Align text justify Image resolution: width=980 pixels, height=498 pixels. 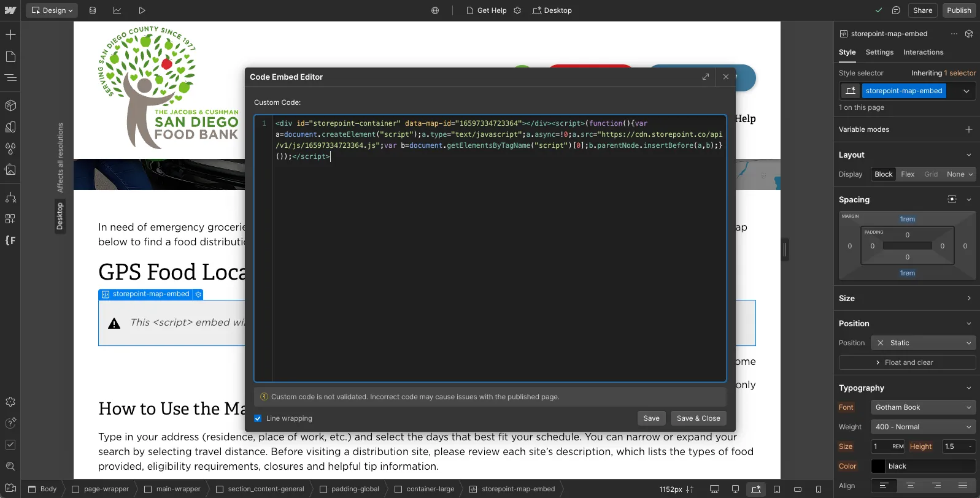tap(962, 486)
